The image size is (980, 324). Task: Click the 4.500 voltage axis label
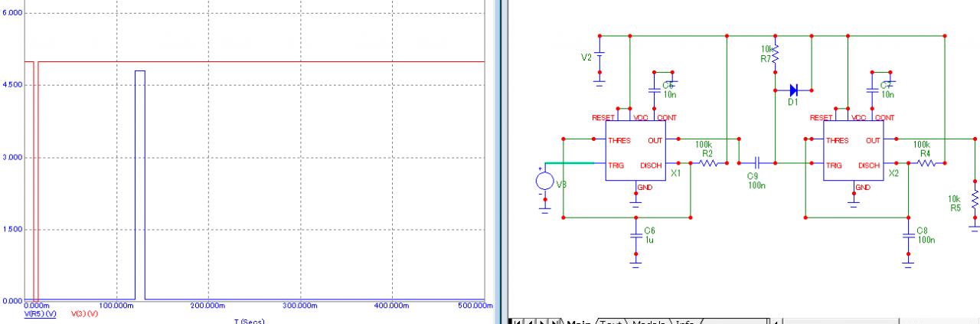click(x=11, y=85)
